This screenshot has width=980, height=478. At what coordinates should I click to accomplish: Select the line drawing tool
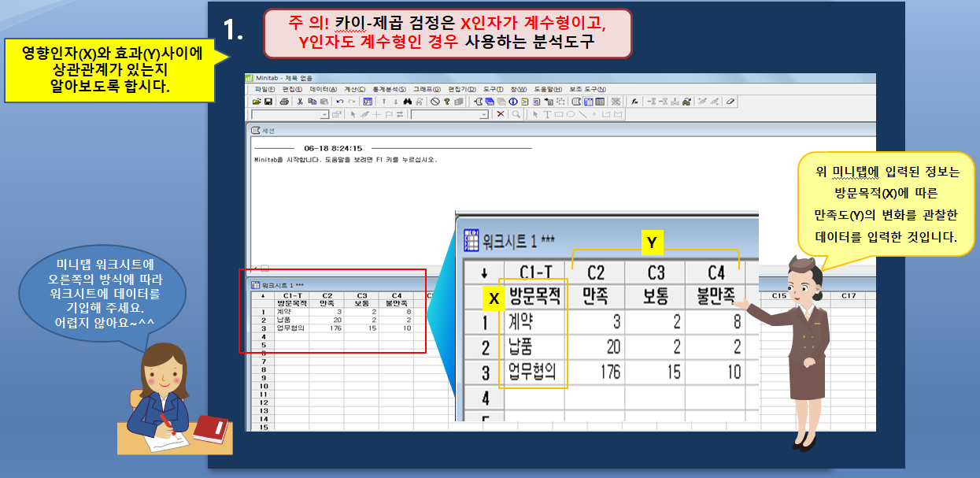tap(582, 114)
